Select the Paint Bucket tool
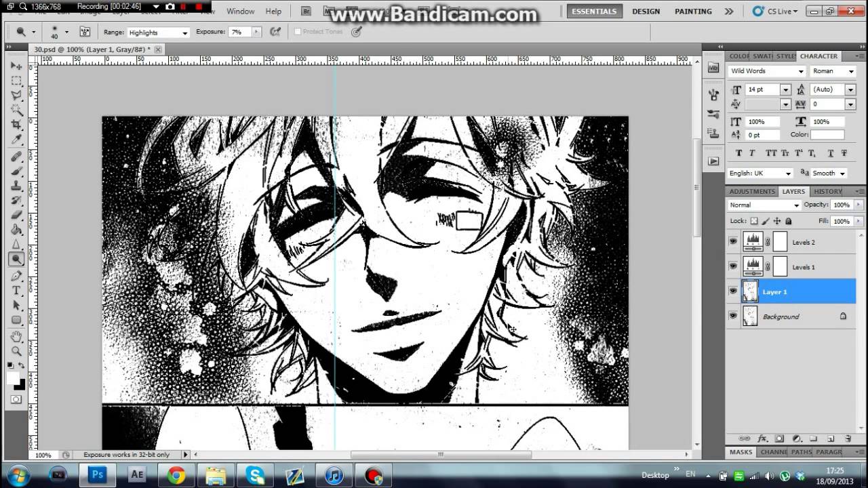This screenshot has height=488, width=868. pyautogui.click(x=16, y=230)
